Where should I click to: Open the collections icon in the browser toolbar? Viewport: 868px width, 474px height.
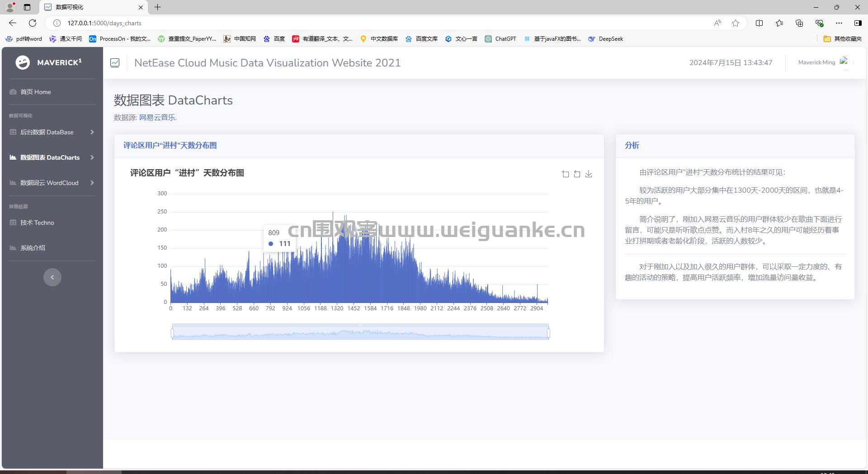[799, 23]
